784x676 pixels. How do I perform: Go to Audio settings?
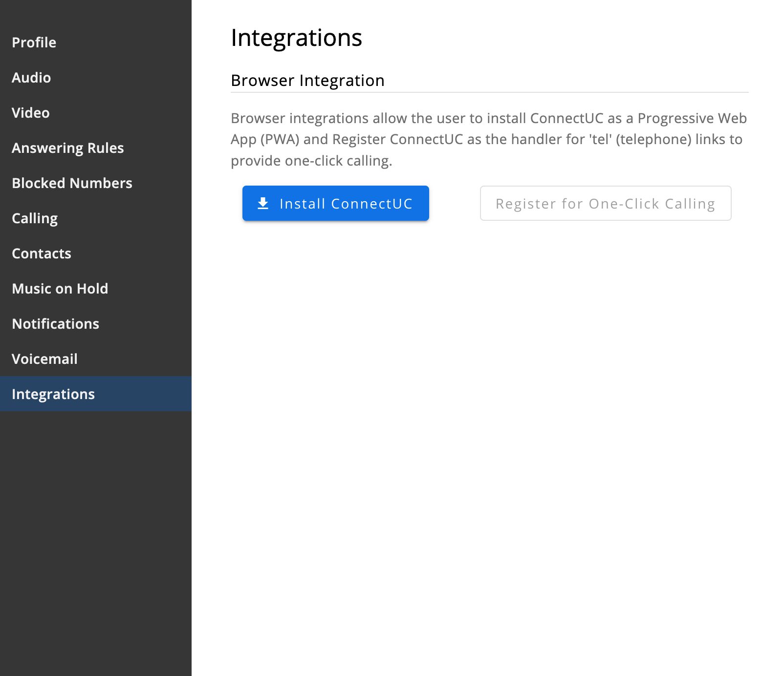pyautogui.click(x=31, y=78)
